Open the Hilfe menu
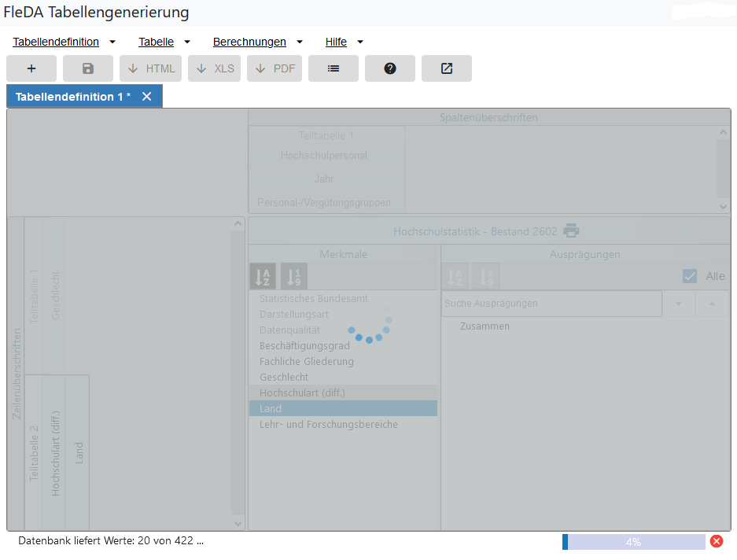Screen dimensions: 737x560 pos(345,42)
